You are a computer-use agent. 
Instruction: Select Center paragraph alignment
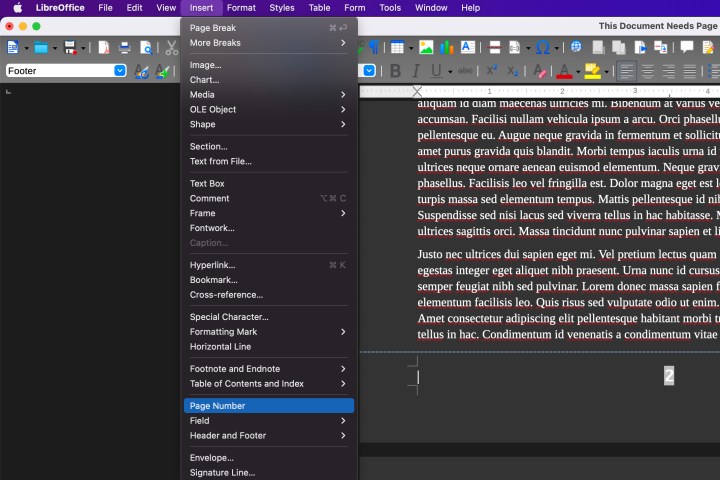click(647, 71)
